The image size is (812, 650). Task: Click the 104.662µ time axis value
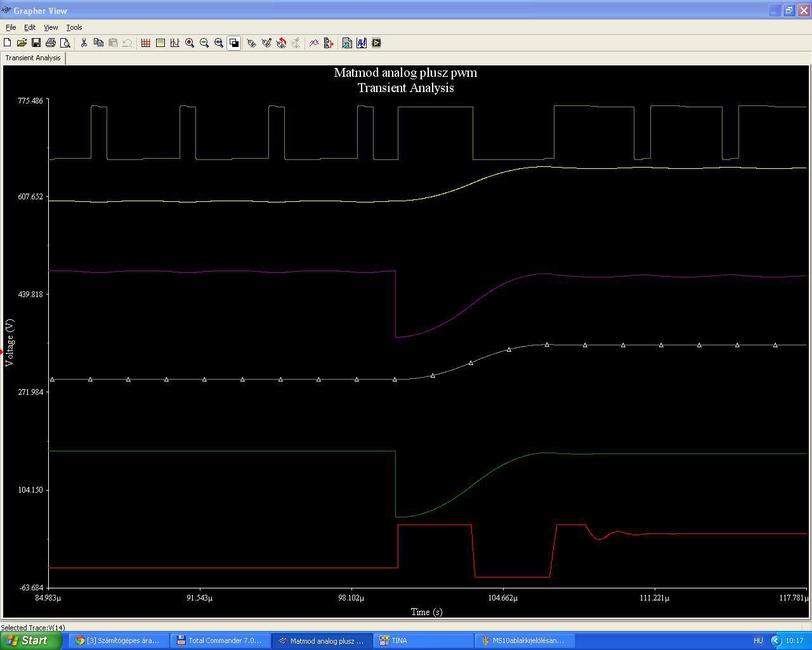point(502,598)
